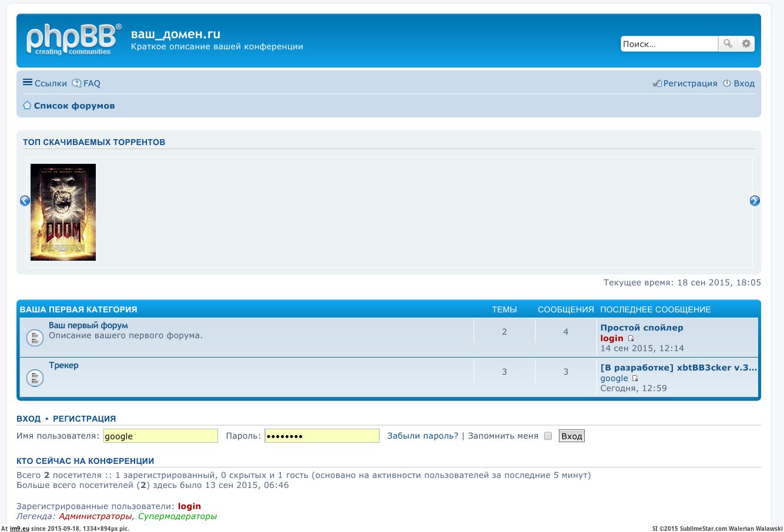Click the search magnifier button

(728, 44)
